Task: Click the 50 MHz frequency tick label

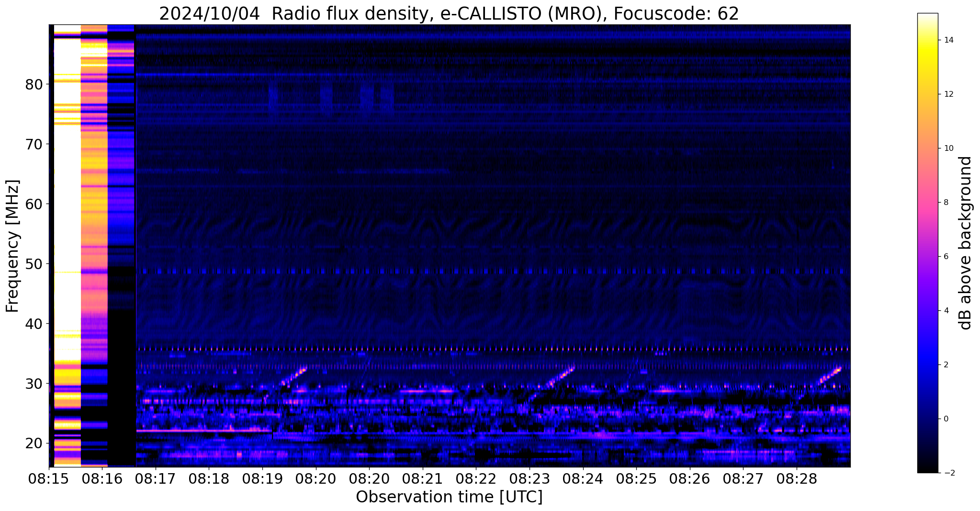Action: [x=34, y=264]
